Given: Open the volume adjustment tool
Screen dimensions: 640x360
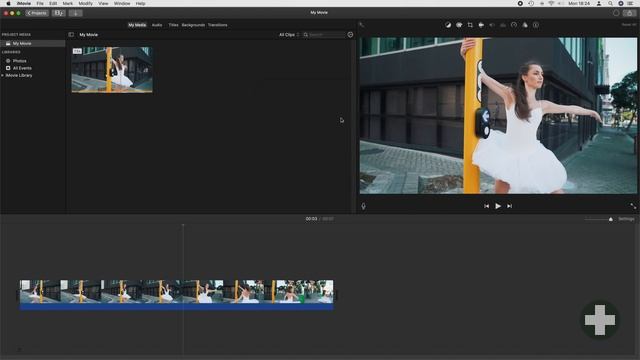Looking at the screenshot, I should click(492, 25).
